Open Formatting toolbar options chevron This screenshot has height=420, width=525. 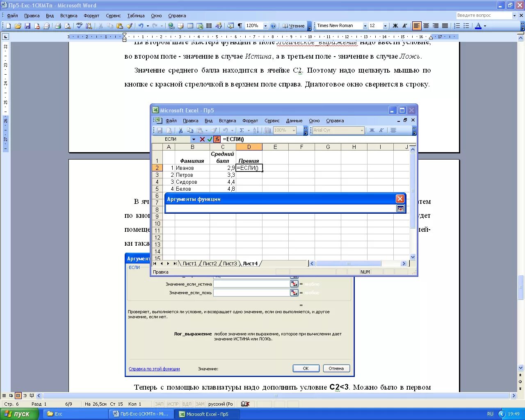(x=523, y=26)
